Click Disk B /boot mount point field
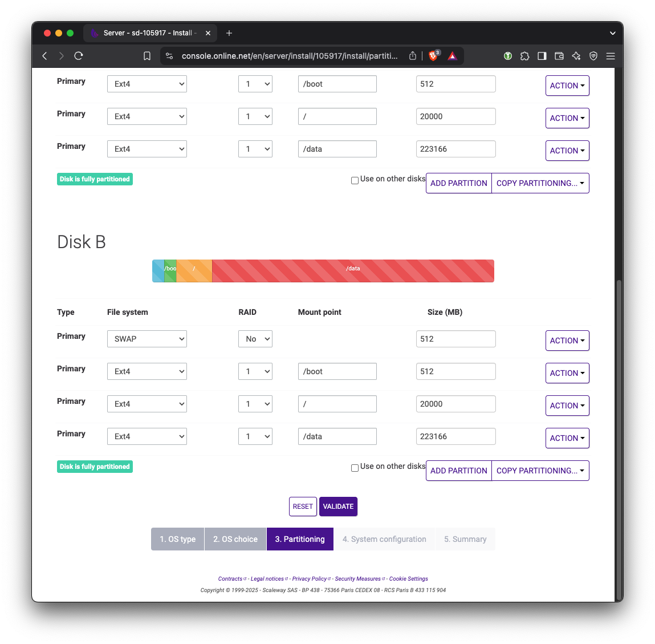655x644 pixels. click(x=337, y=371)
